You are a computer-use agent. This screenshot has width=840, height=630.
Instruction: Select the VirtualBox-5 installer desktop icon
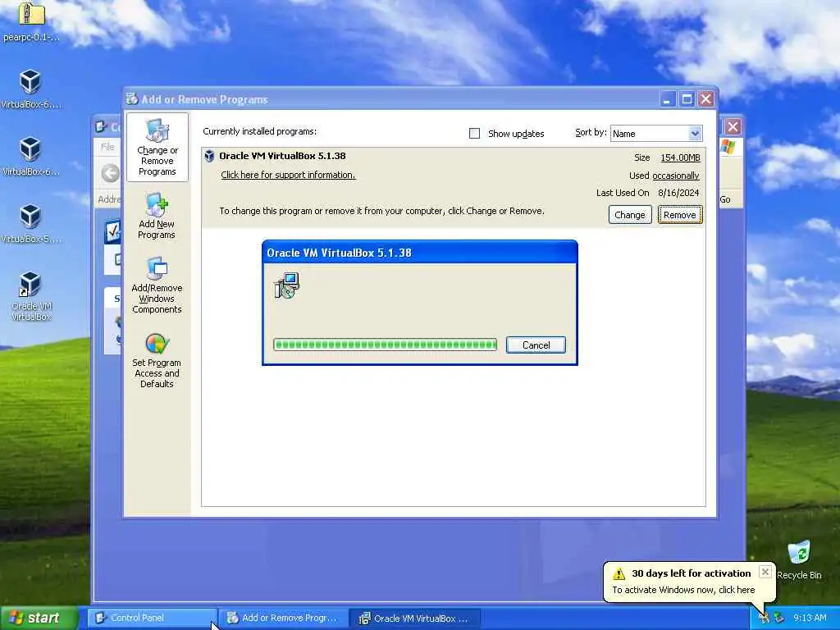(30, 217)
